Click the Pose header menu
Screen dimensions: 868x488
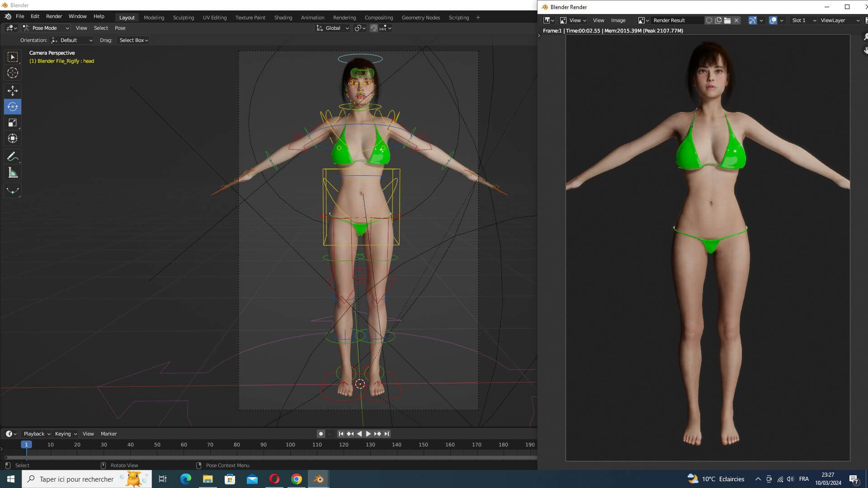point(120,28)
